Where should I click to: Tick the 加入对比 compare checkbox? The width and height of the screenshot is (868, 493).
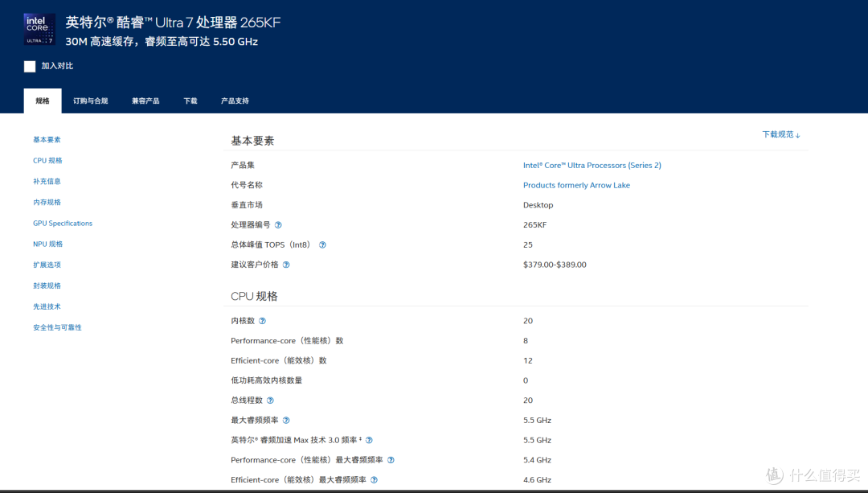pyautogui.click(x=30, y=67)
